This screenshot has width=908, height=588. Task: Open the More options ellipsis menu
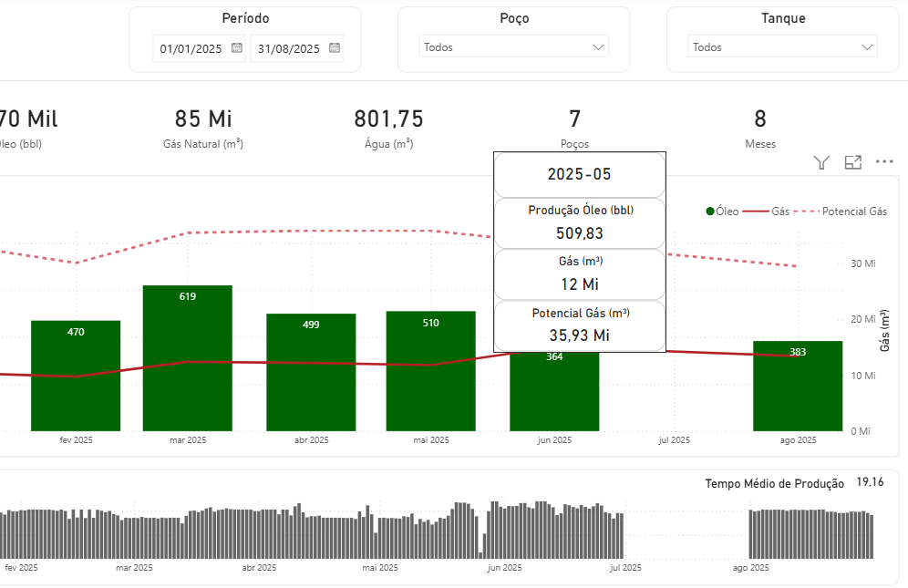(x=884, y=161)
